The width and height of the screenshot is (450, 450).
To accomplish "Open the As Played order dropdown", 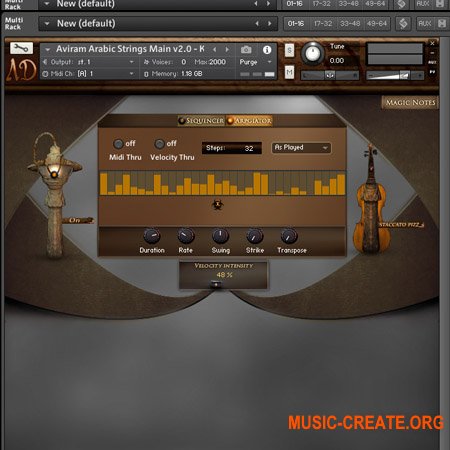I will point(301,148).
